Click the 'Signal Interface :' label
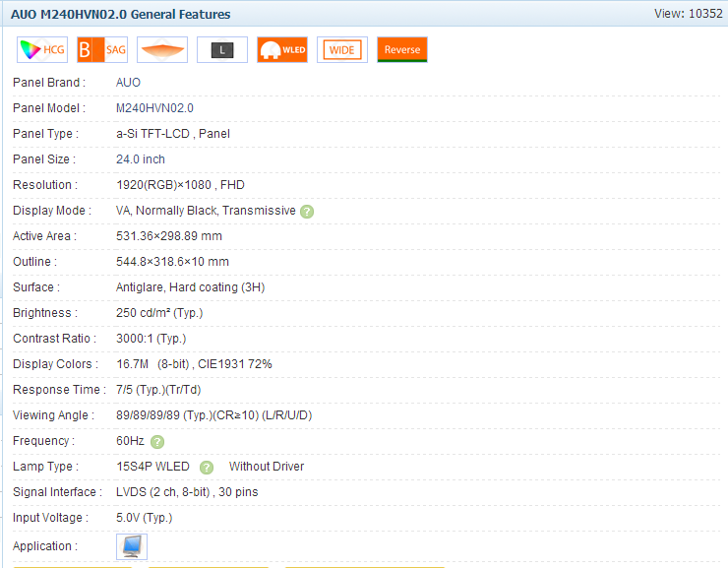 coord(58,492)
